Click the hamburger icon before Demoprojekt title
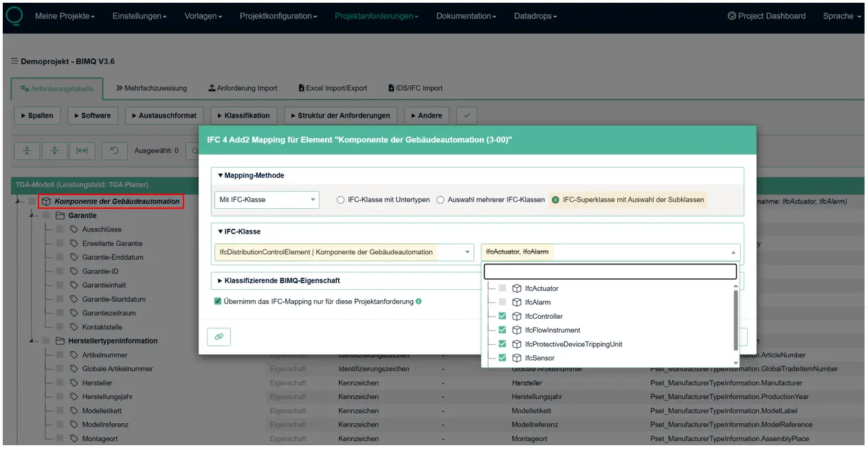This screenshot has width=868, height=450. pos(14,61)
